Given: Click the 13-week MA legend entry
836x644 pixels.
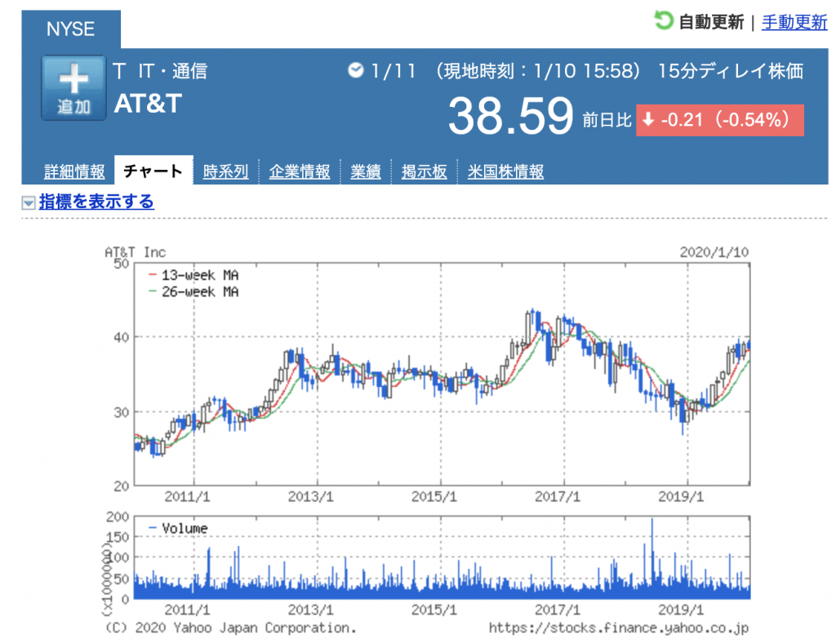Looking at the screenshot, I should point(194,275).
